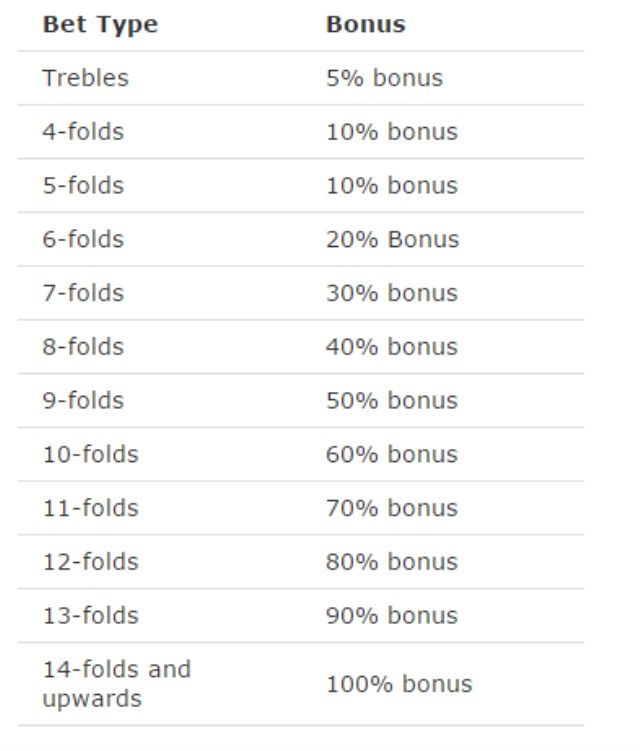Click the 40% bonus value
This screenshot has width=640, height=751.
[392, 346]
